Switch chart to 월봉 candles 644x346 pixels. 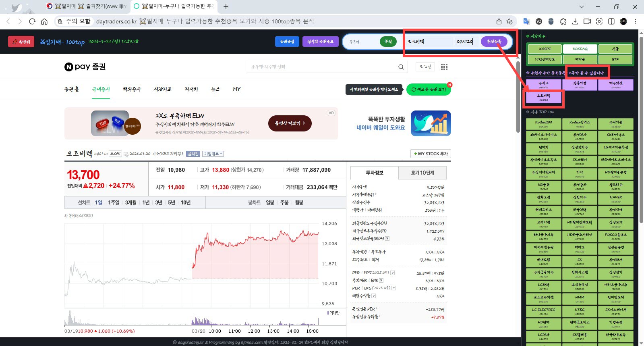click(x=299, y=202)
